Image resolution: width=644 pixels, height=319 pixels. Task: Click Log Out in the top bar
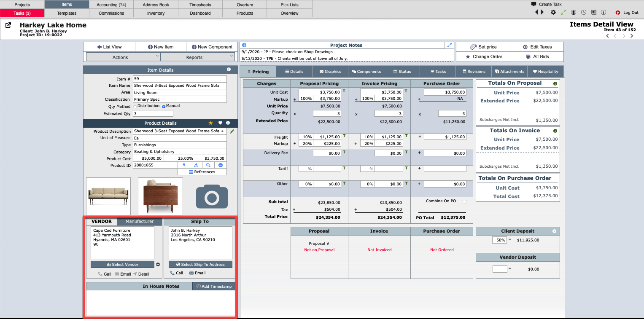pos(627,13)
